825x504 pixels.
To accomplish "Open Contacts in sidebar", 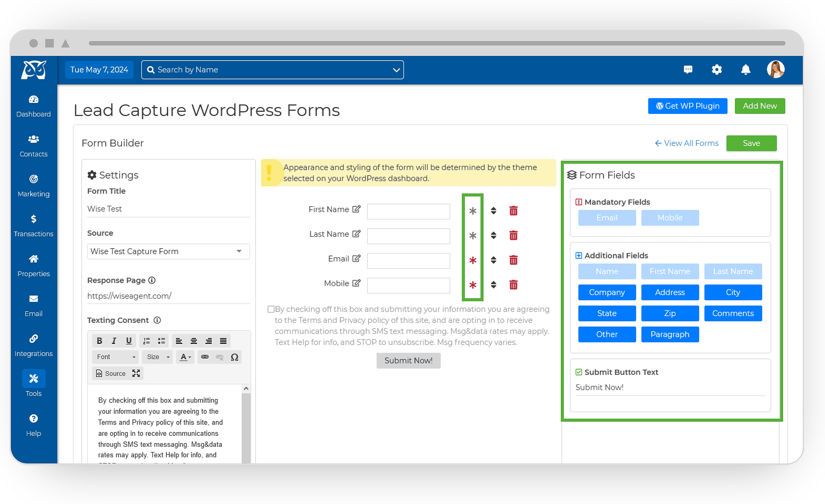I will pos(34,146).
